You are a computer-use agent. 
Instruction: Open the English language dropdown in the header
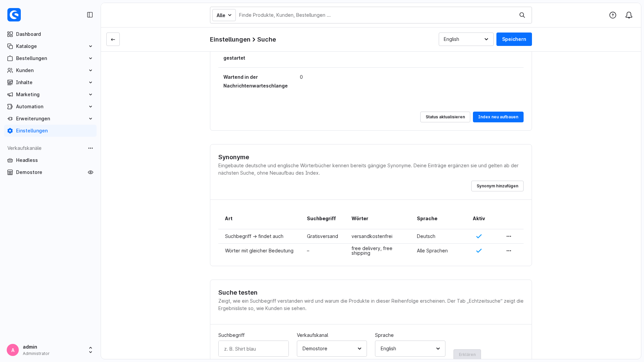(x=466, y=39)
